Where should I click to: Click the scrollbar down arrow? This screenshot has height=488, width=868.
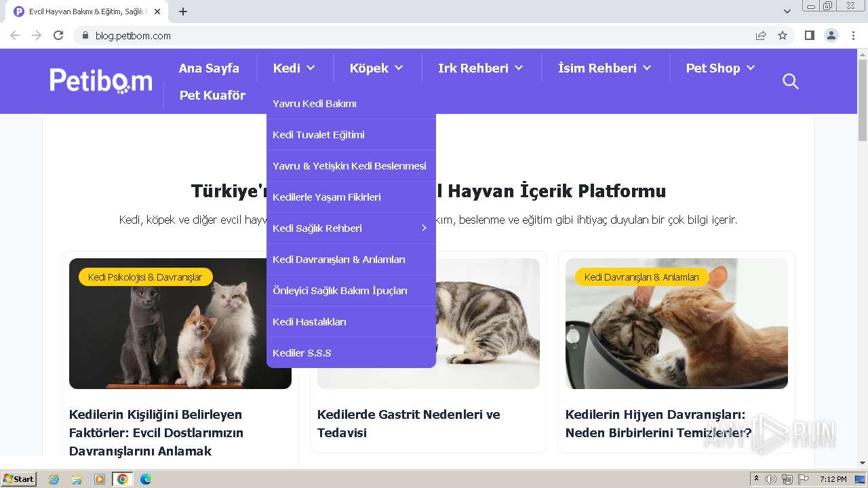tap(863, 463)
